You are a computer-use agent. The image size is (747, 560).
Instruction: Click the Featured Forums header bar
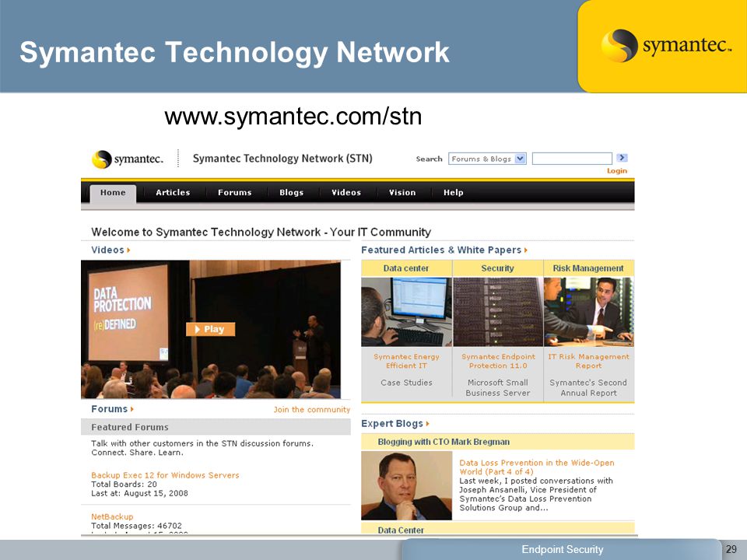coord(216,427)
